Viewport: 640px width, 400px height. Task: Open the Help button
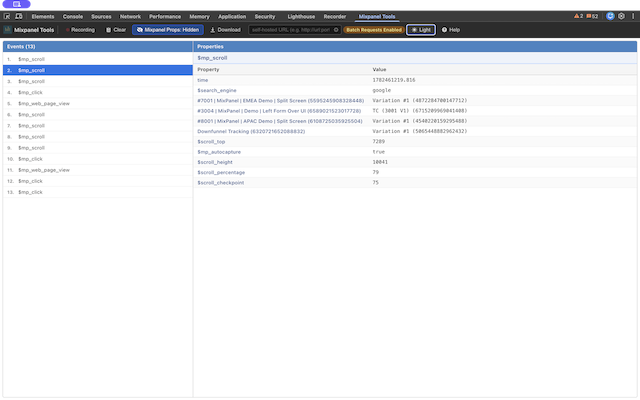pos(451,30)
